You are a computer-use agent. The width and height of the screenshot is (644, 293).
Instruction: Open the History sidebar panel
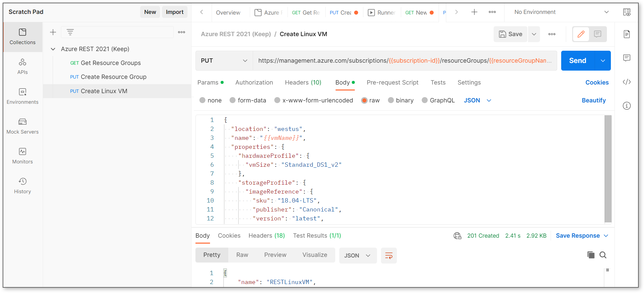tap(23, 186)
